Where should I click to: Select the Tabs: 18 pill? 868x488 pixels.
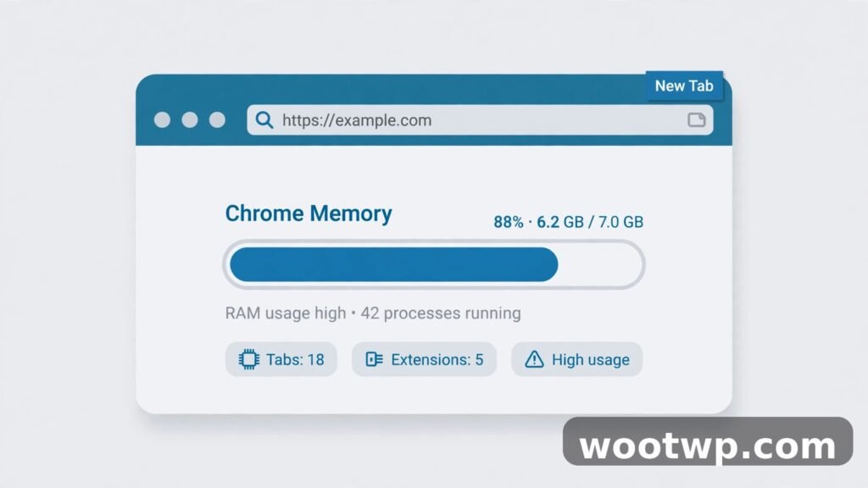click(281, 359)
